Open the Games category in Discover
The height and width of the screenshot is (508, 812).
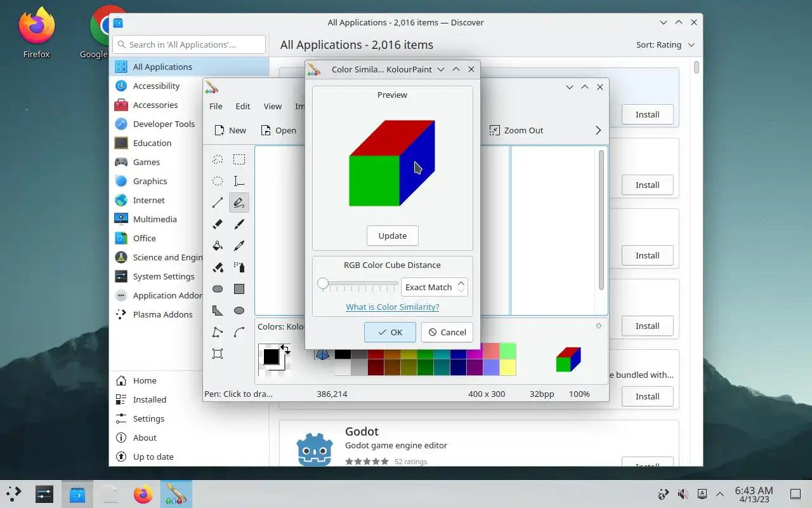156,162
